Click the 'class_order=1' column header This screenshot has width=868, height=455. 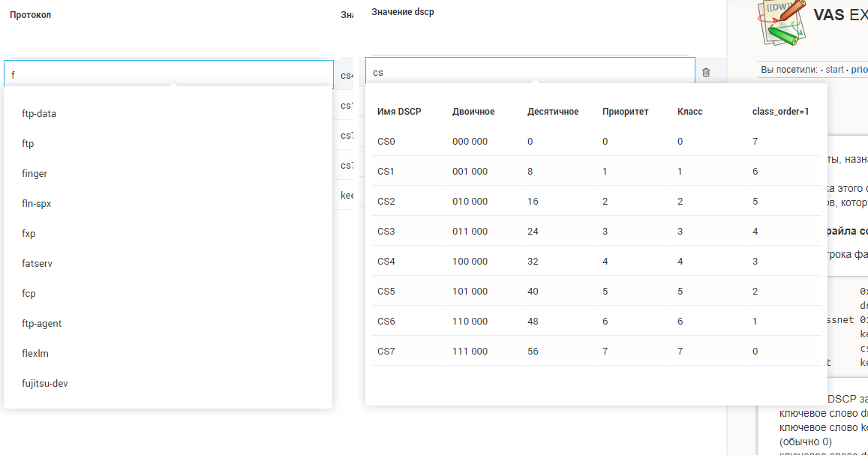tap(780, 111)
